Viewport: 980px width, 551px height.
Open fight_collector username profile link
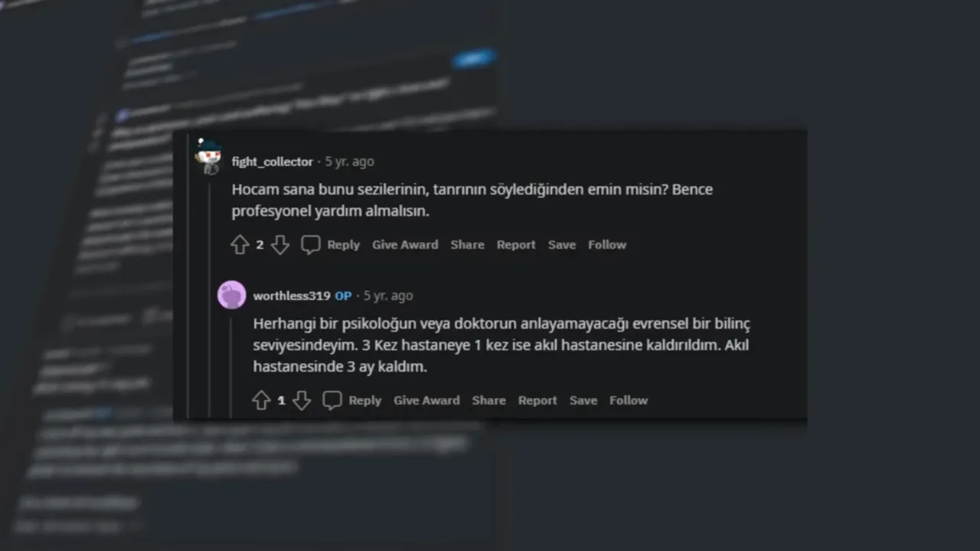tap(273, 161)
